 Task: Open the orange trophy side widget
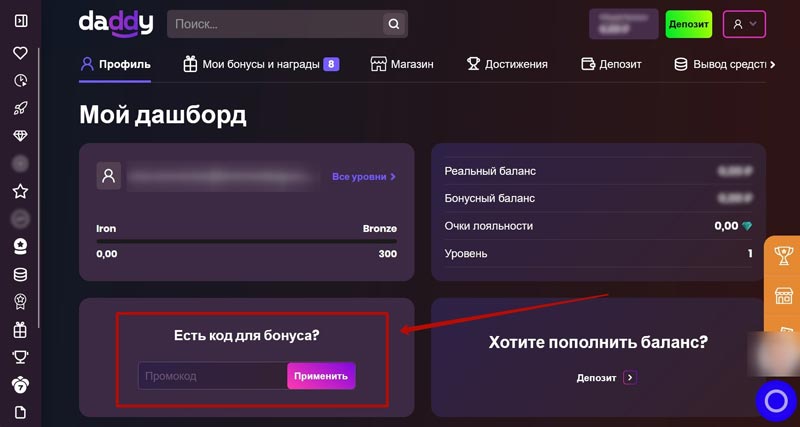pyautogui.click(x=784, y=255)
